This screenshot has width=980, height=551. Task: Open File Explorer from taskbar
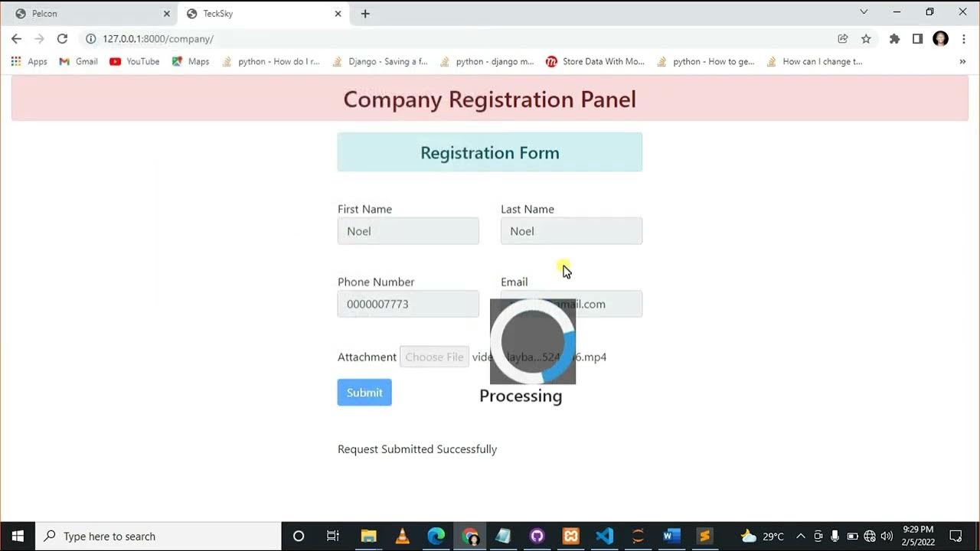[368, 536]
